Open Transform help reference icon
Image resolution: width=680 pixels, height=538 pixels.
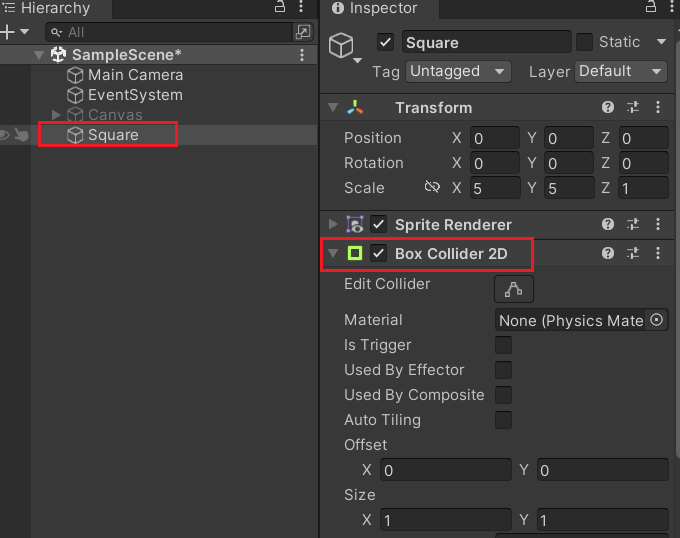coord(608,107)
